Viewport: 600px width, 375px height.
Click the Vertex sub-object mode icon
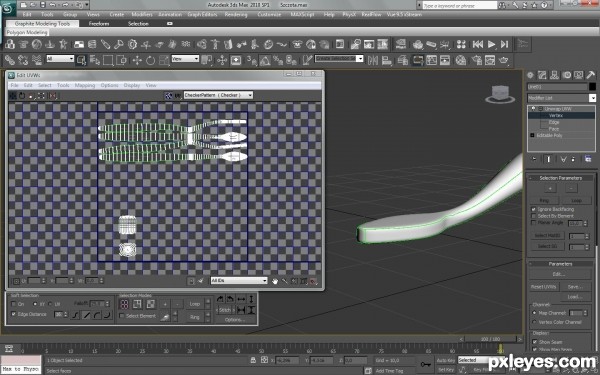[x=124, y=304]
